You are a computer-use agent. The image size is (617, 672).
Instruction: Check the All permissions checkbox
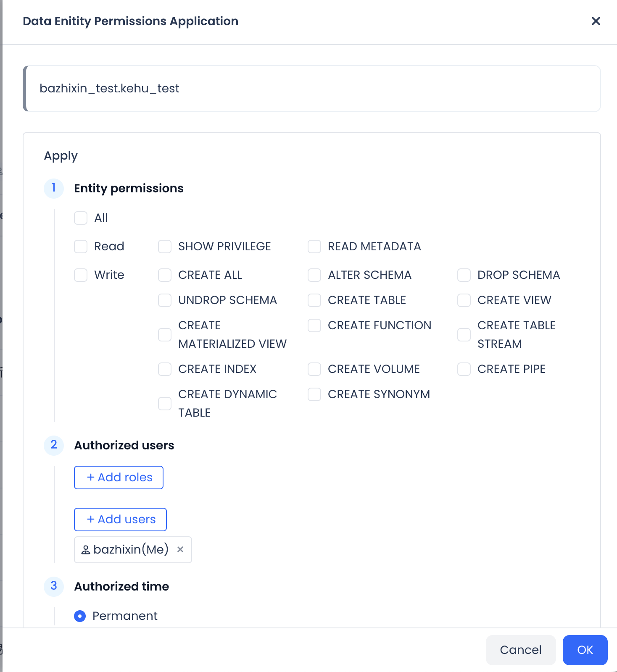coord(81,218)
